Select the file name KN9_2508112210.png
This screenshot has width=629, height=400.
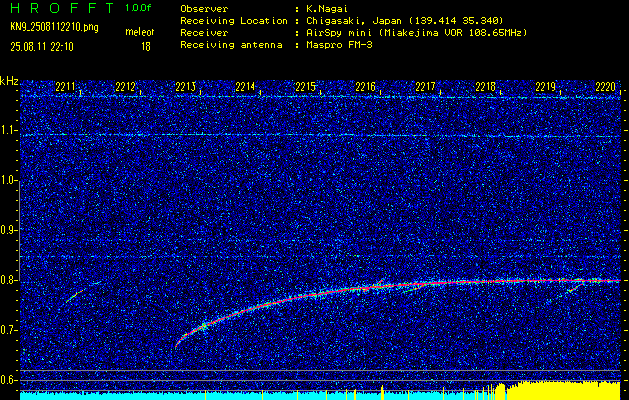click(54, 27)
